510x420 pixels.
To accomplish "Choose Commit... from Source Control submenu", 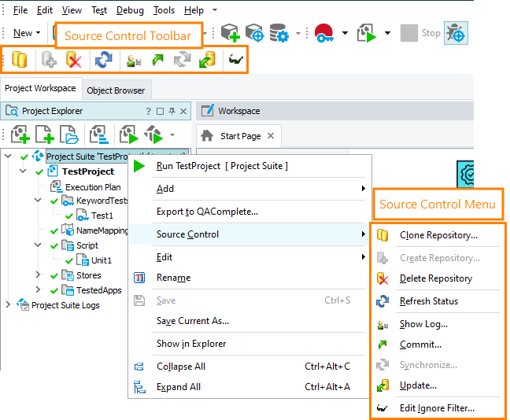I will (420, 344).
